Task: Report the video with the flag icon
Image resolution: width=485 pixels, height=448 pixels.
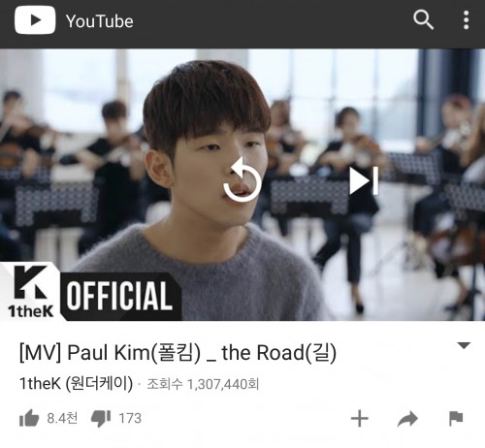Action: click(456, 419)
